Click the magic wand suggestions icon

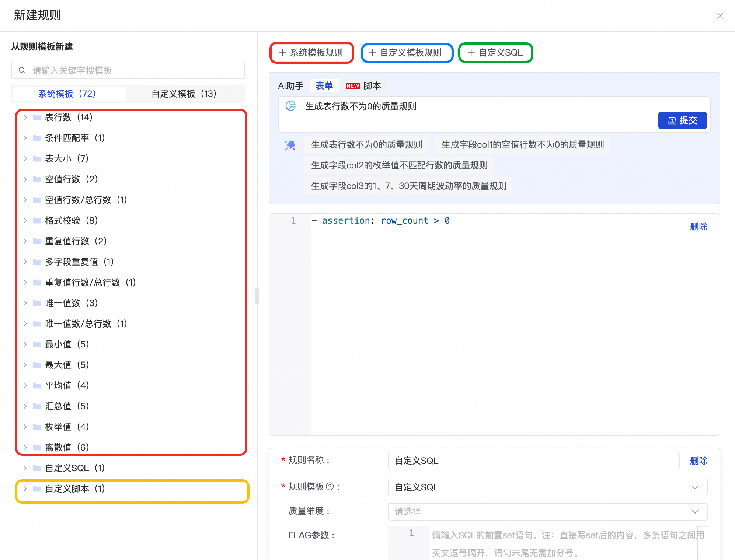pyautogui.click(x=290, y=145)
